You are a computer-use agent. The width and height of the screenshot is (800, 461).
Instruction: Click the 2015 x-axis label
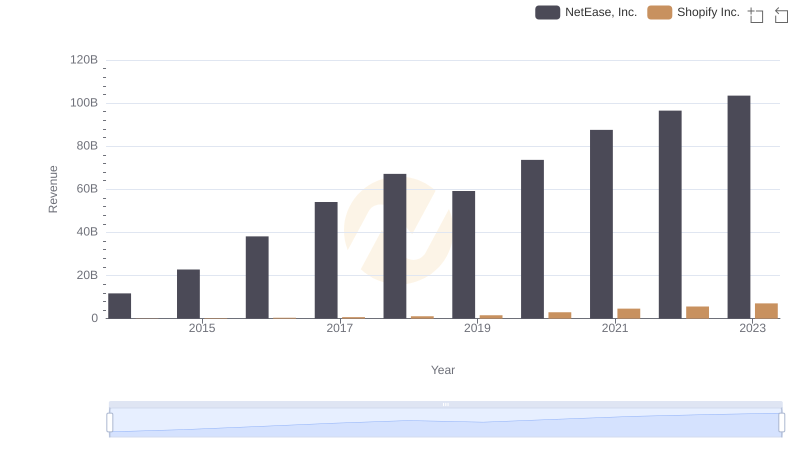pos(202,328)
